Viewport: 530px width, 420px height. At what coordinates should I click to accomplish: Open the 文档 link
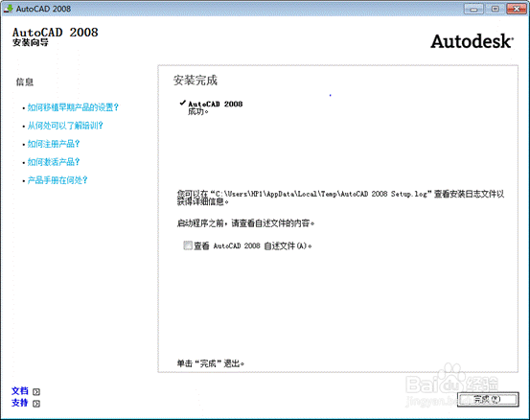(20, 391)
